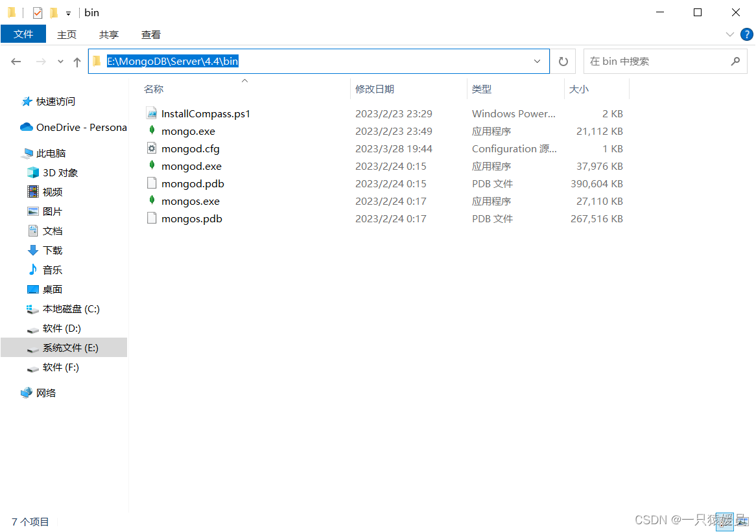756x532 pixels.
Task: Click the mongos.pdb blank file icon
Action: pyautogui.click(x=152, y=218)
